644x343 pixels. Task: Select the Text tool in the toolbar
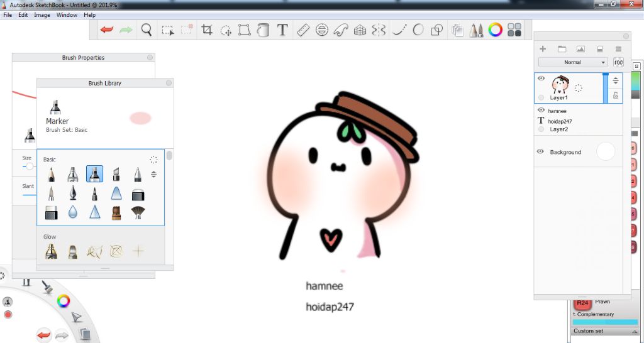(x=282, y=30)
